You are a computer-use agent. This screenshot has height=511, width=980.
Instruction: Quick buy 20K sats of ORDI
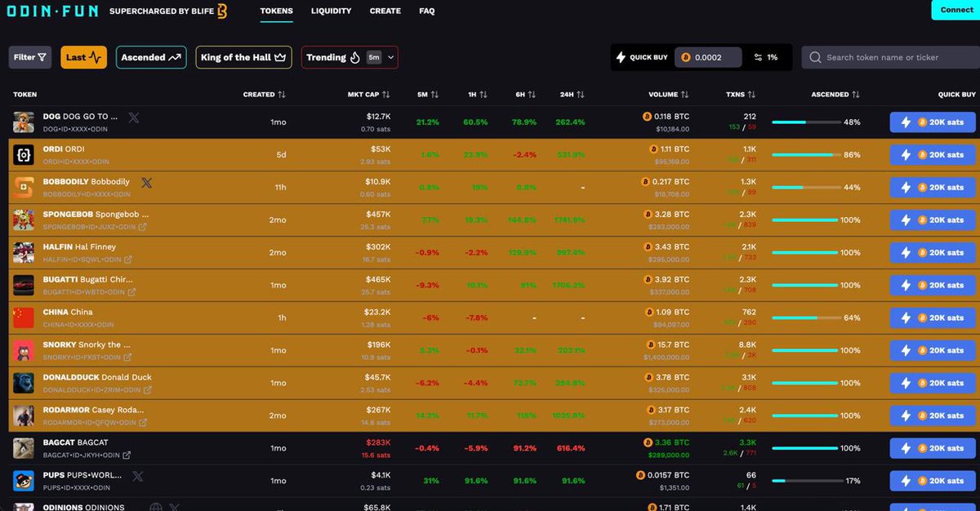click(932, 155)
